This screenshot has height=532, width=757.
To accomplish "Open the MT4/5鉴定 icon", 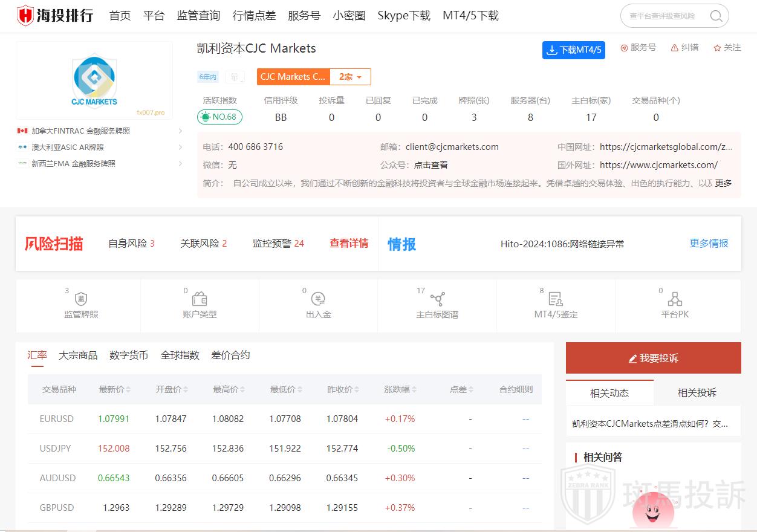I will (556, 299).
